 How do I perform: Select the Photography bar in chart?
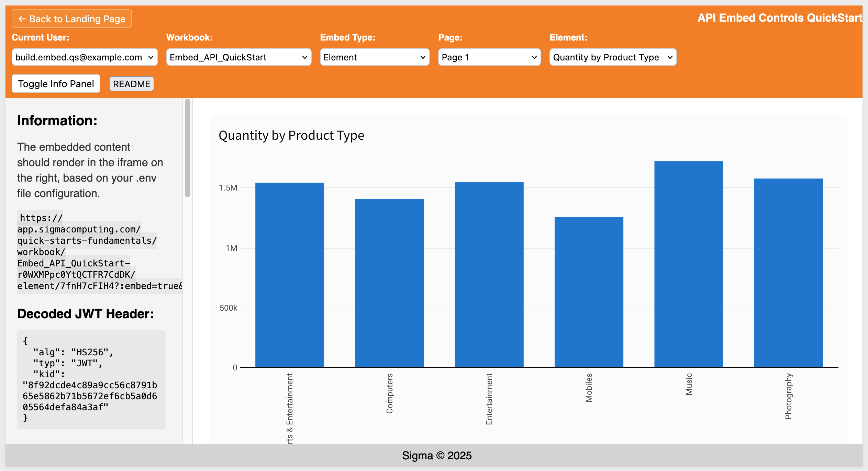(x=788, y=273)
